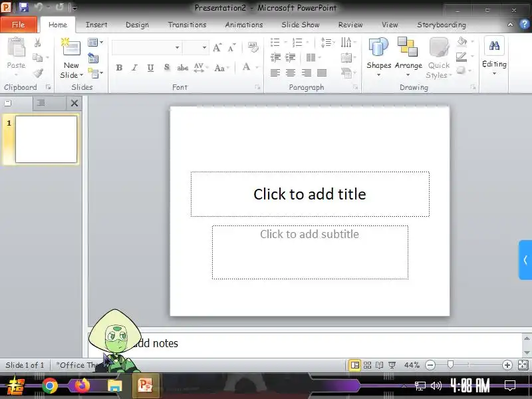
Task: Close the slides thumbnail pane
Action: point(74,103)
